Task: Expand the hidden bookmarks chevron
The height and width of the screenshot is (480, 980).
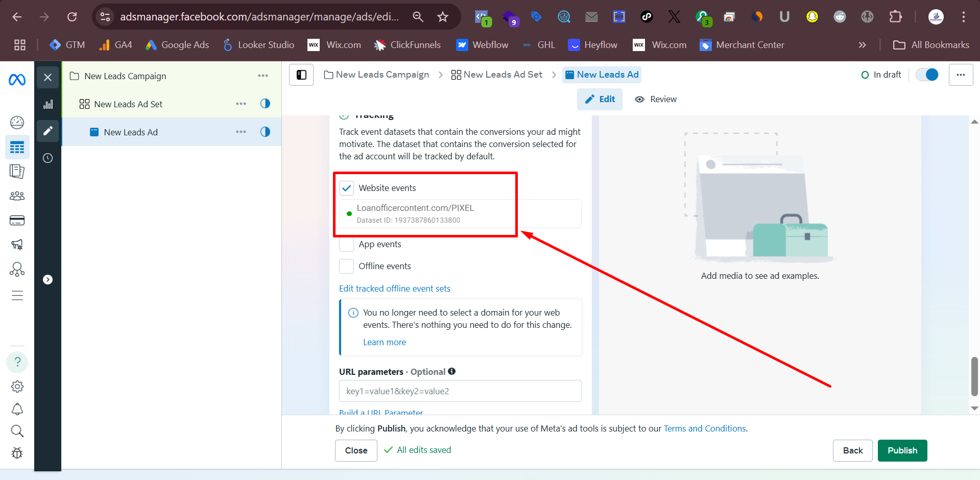Action: pyautogui.click(x=863, y=45)
